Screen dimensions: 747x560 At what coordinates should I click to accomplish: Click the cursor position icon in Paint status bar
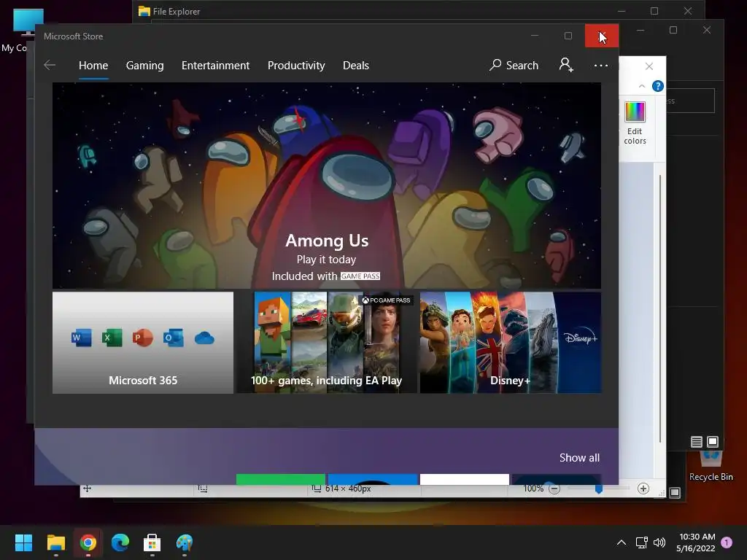click(x=88, y=489)
